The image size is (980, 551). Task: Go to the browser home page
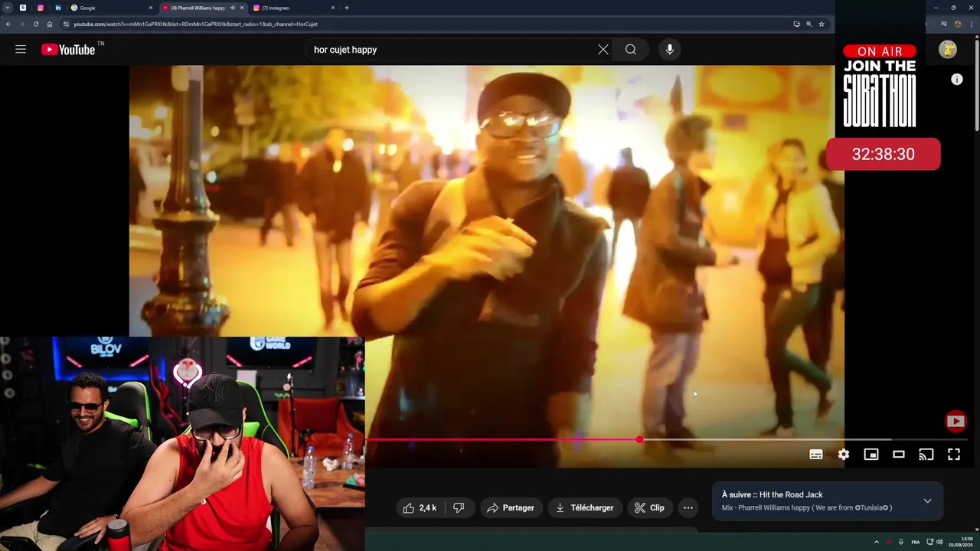(x=50, y=24)
